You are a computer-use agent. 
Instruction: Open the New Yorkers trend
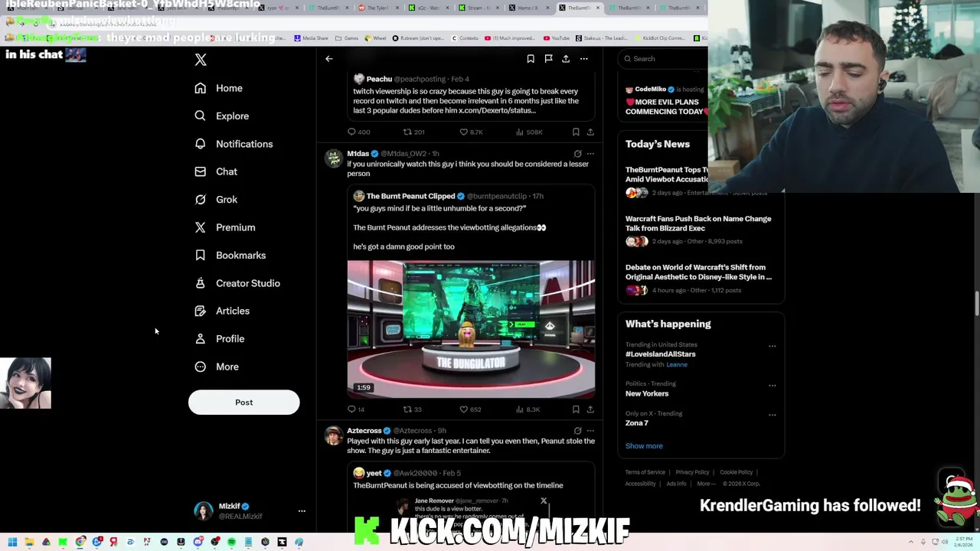click(x=647, y=393)
